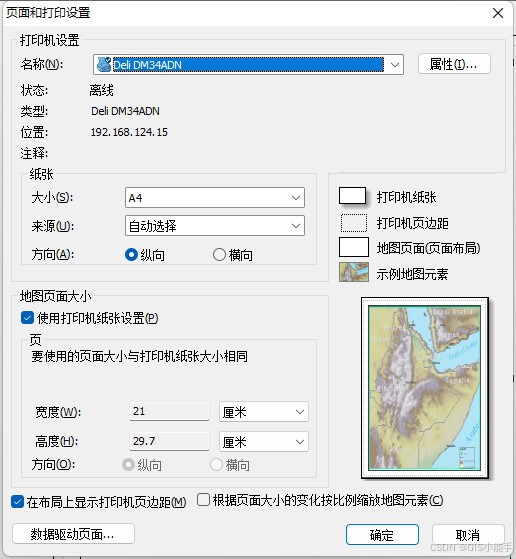Open the width unit 厘米 dropdown

[x=264, y=412]
